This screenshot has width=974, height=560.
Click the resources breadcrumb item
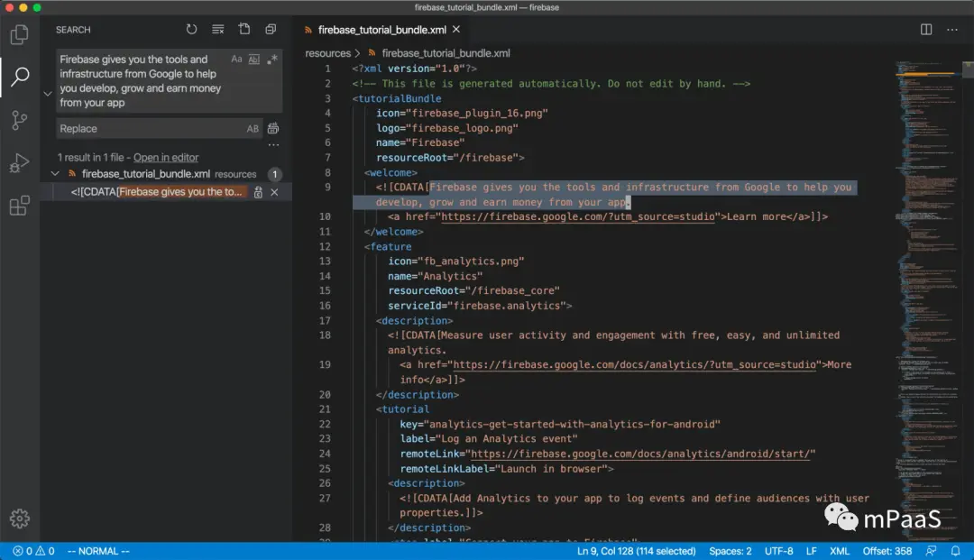click(x=327, y=53)
